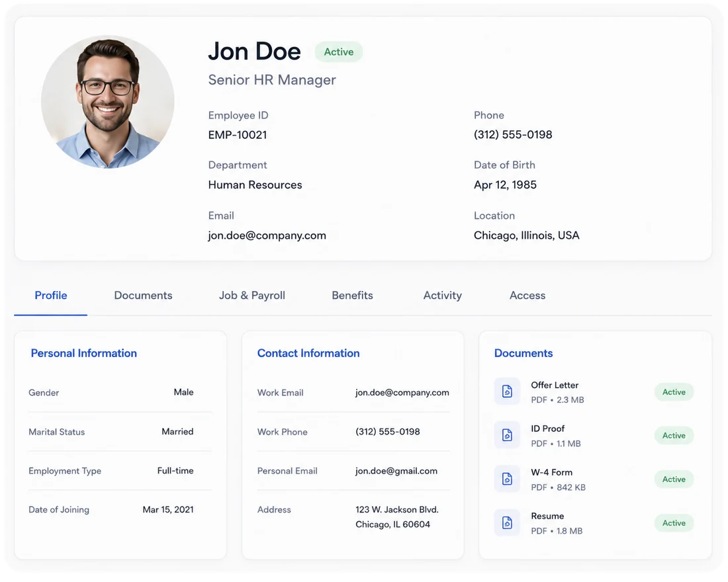The width and height of the screenshot is (728, 582).
Task: Open the Resume document icon
Action: tap(507, 522)
